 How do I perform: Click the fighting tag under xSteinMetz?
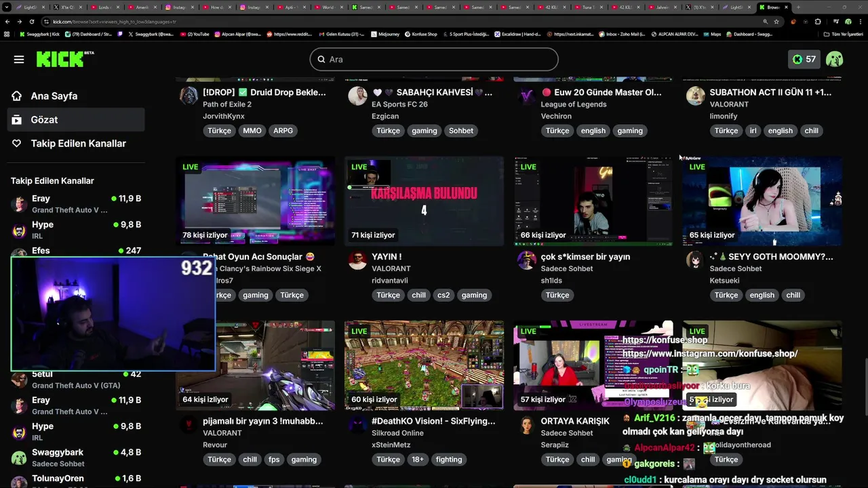tap(449, 460)
